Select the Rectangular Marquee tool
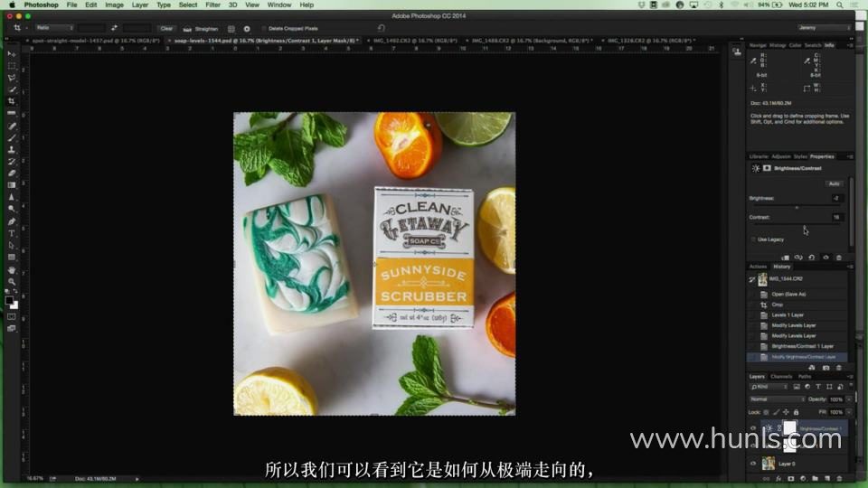 (12, 66)
